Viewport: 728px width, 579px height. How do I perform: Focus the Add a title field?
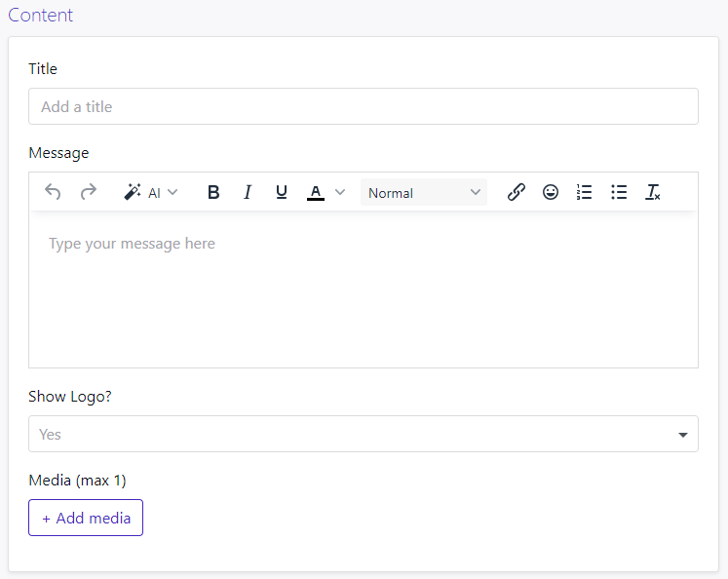[x=364, y=106]
